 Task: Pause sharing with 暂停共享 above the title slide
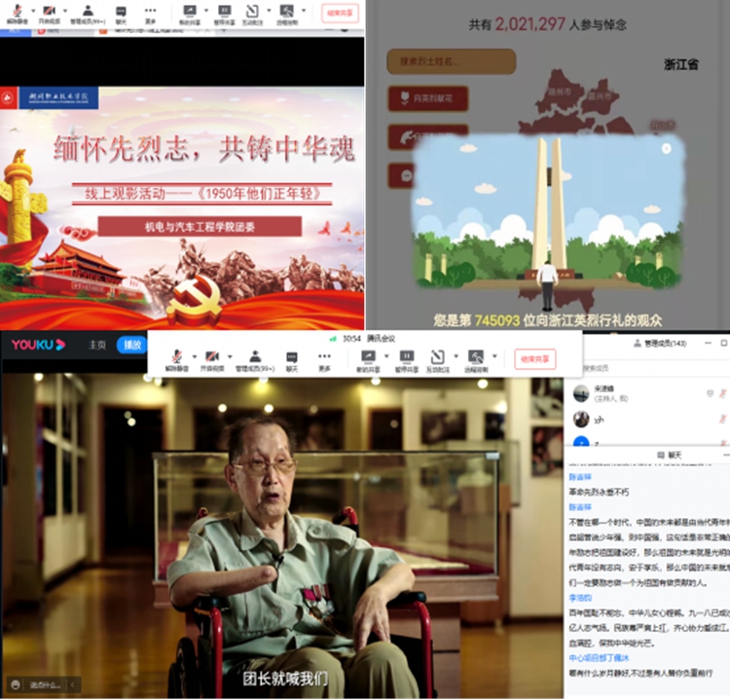coord(223,14)
